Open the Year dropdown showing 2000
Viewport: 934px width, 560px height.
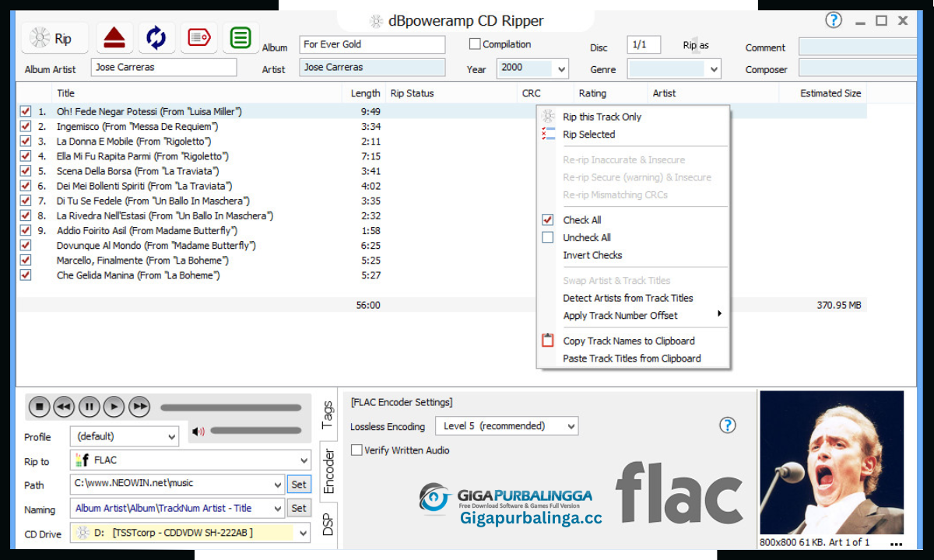pos(562,69)
